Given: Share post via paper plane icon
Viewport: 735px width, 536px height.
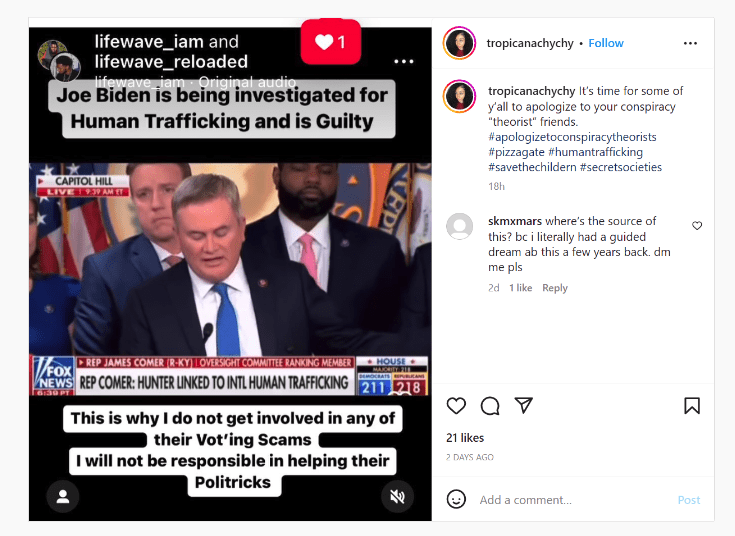Looking at the screenshot, I should click(524, 405).
